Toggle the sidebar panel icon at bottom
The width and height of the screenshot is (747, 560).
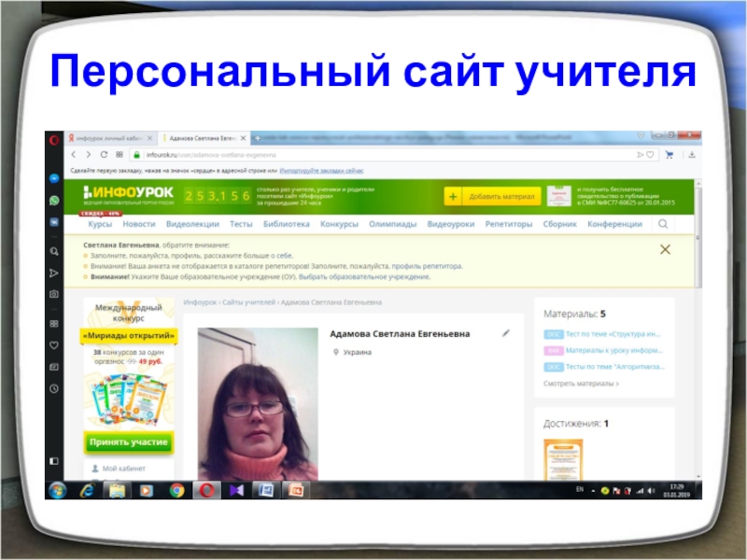click(54, 461)
